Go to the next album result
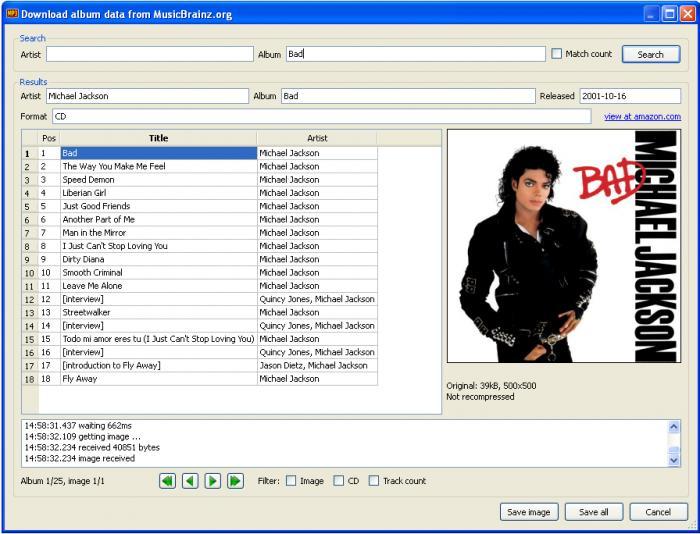The height and width of the screenshot is (534, 700). pyautogui.click(x=213, y=481)
